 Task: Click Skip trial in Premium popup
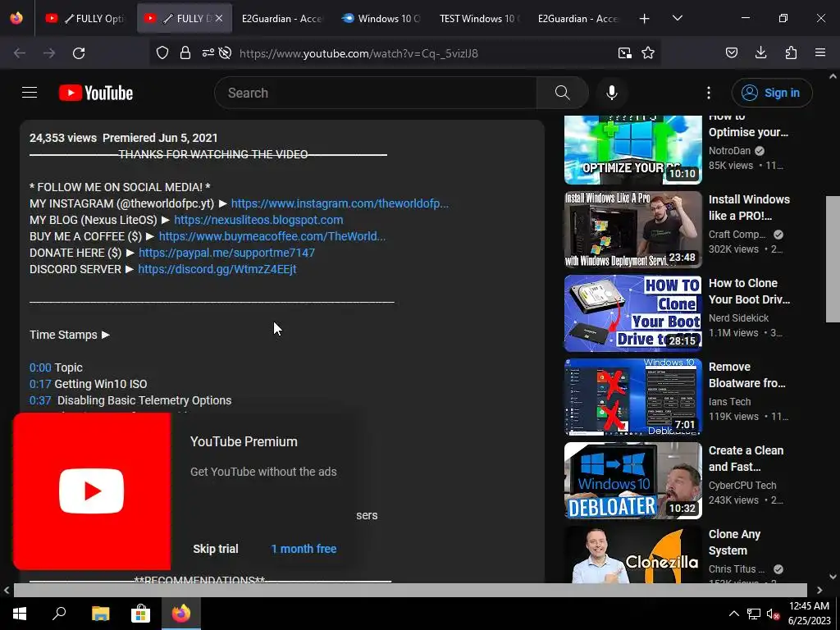tap(216, 549)
